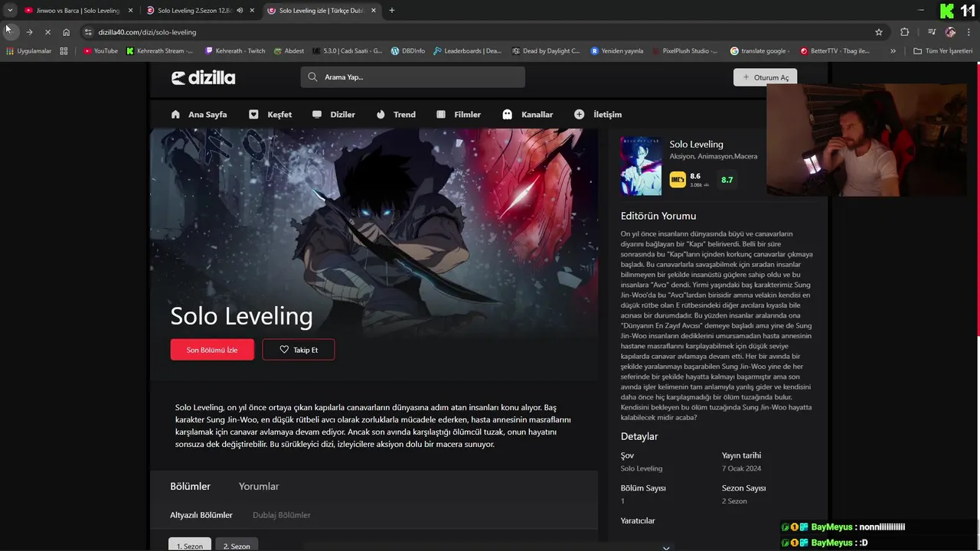Select the 2. Sezon button
The height and width of the screenshot is (551, 980).
click(237, 545)
